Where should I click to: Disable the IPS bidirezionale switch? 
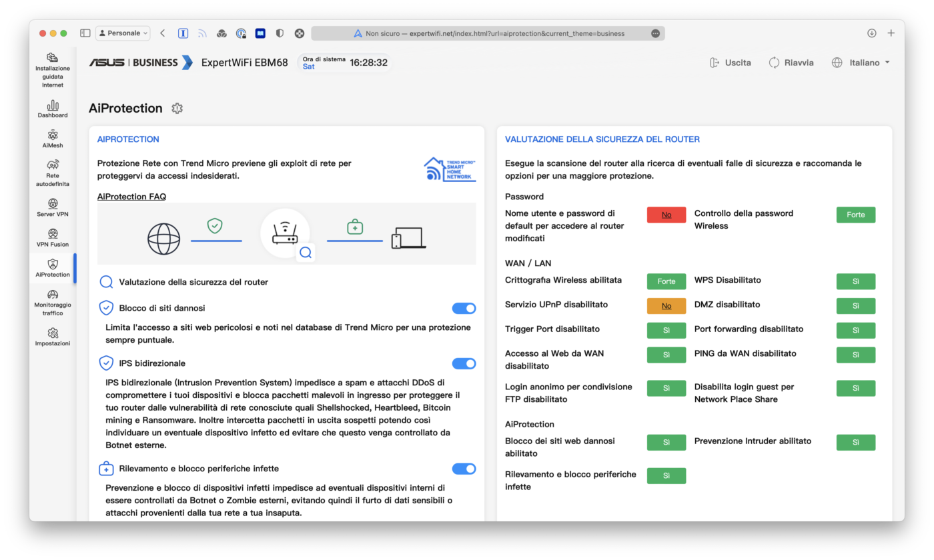(x=464, y=363)
